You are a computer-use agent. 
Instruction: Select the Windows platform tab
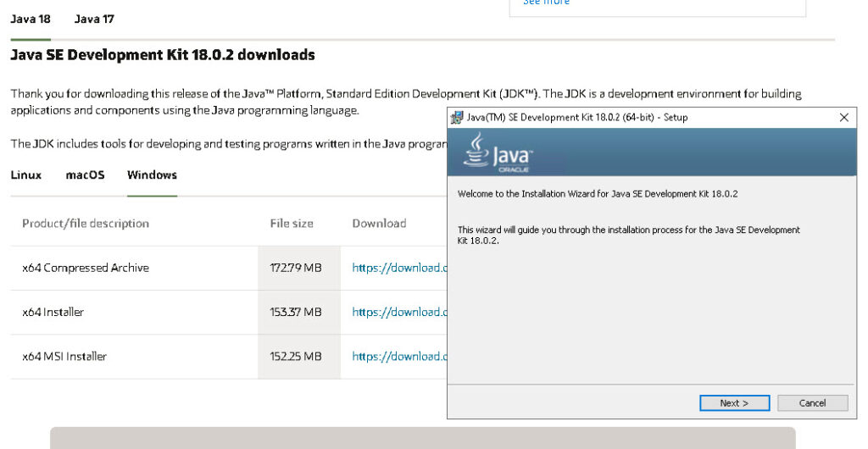[152, 175]
